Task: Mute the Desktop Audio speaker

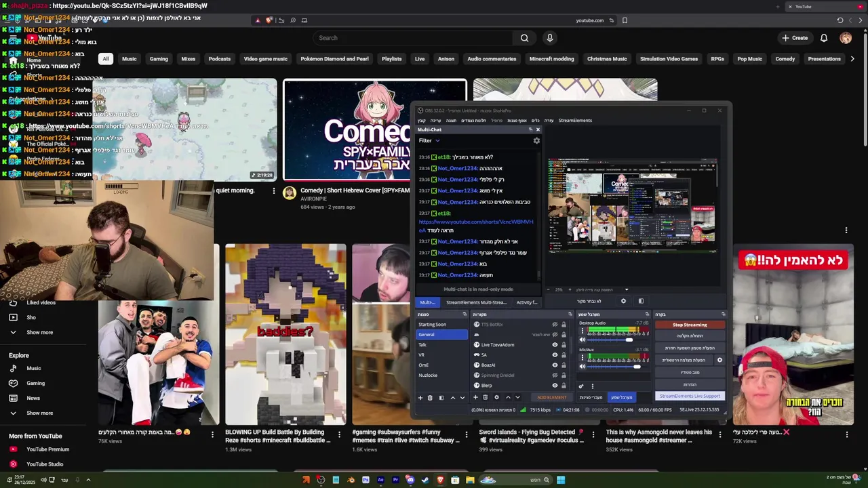Action: click(583, 340)
